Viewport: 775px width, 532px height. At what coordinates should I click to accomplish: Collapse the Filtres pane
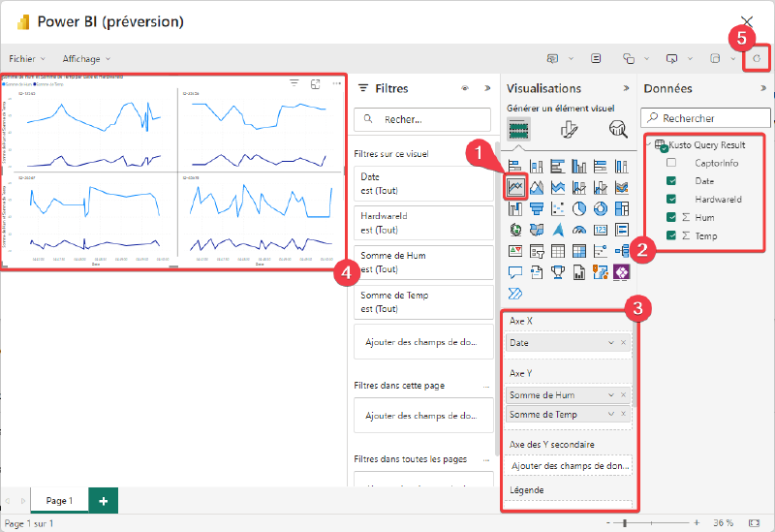point(487,88)
